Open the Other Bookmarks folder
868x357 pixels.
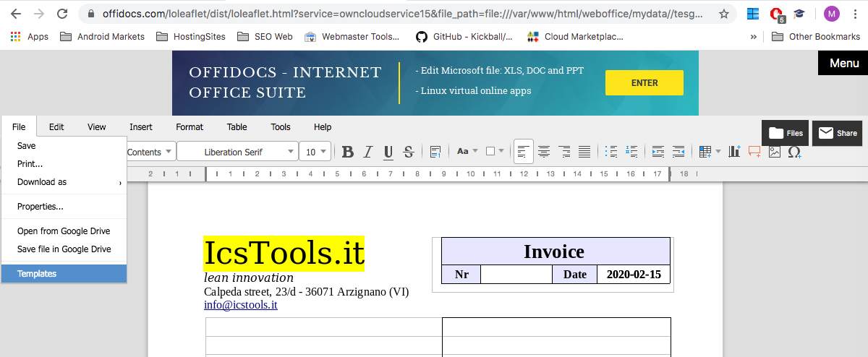point(816,36)
